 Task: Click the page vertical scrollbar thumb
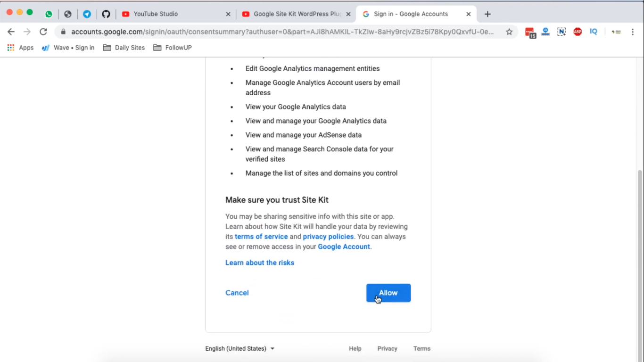(640, 264)
